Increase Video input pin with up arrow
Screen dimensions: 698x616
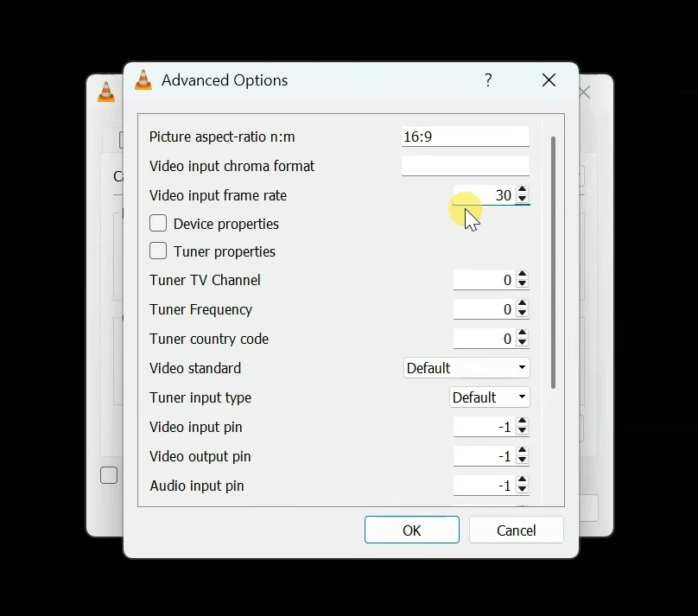[x=522, y=422]
